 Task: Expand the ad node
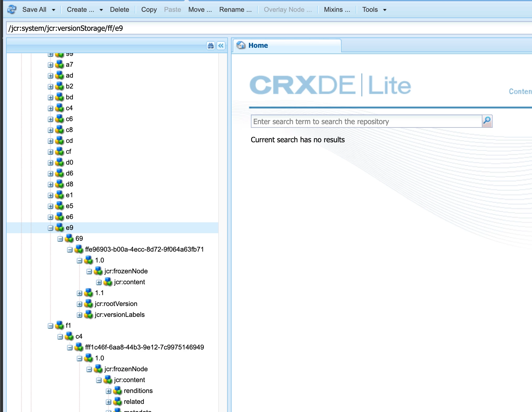pos(50,76)
